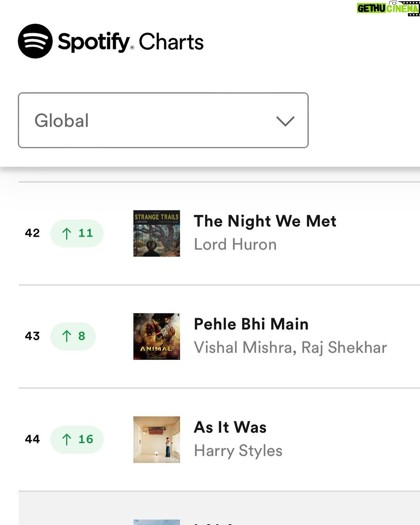The height and width of the screenshot is (525, 420).
Task: Click the Spotify logo icon
Action: point(35,41)
